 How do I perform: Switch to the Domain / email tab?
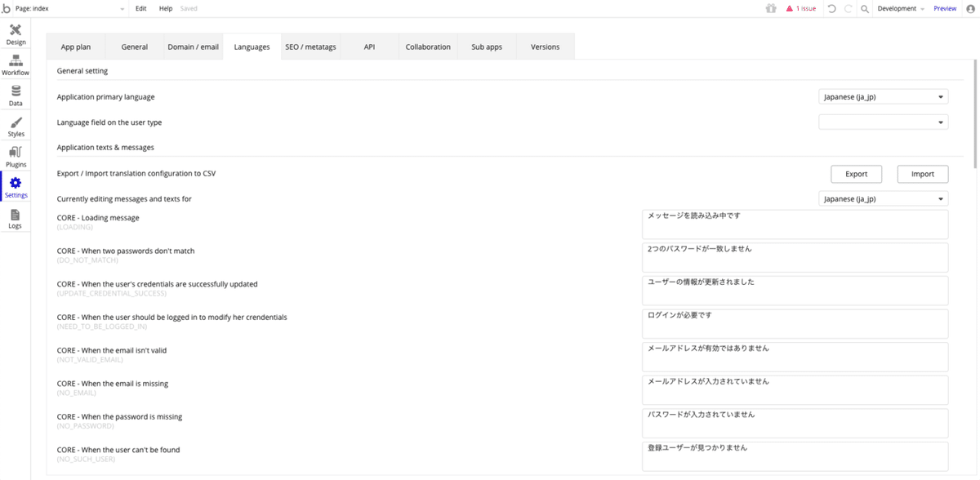point(194,47)
